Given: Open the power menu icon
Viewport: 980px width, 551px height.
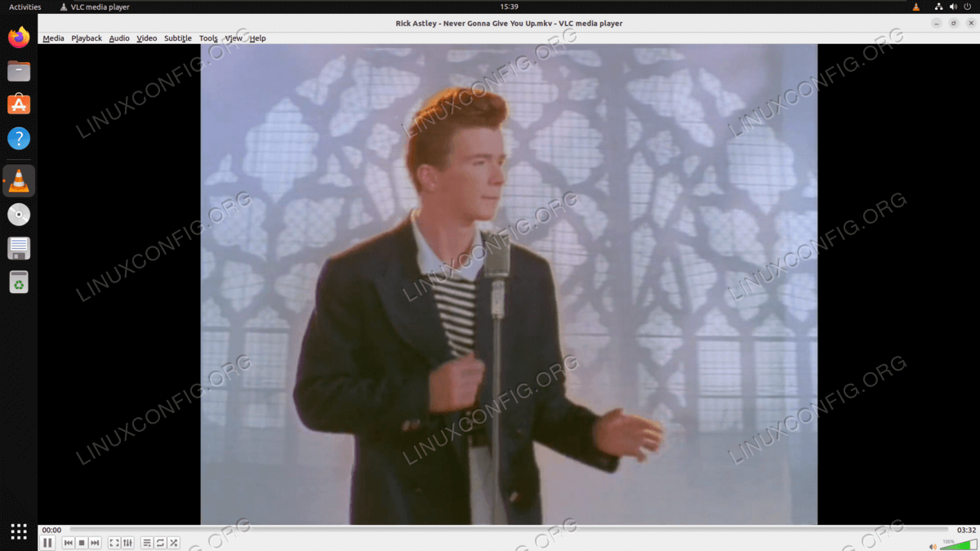Looking at the screenshot, I should tap(967, 7).
